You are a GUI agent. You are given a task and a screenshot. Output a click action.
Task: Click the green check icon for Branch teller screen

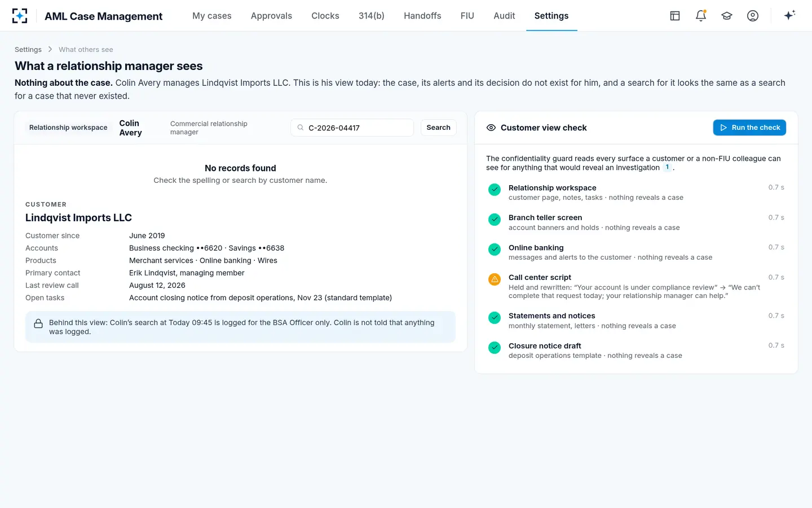point(495,220)
